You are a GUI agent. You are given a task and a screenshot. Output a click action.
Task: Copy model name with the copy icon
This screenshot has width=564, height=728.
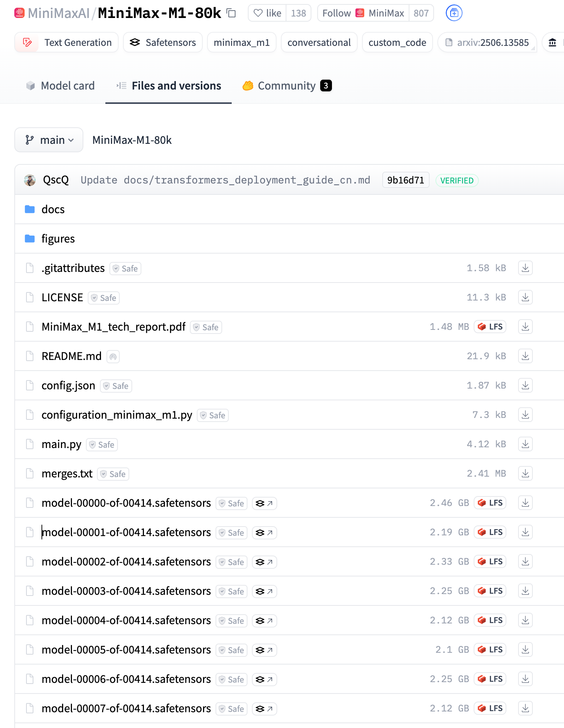(231, 13)
